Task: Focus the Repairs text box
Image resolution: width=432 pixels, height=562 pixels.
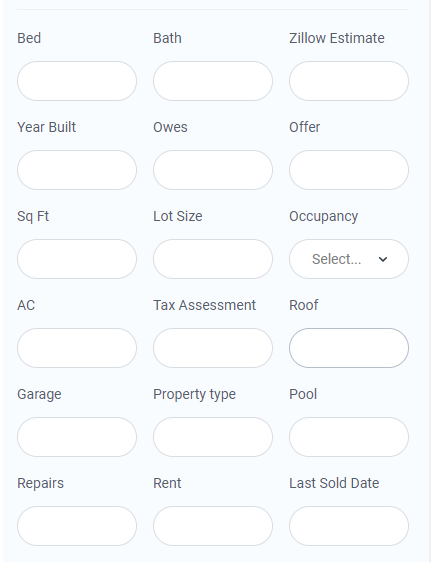Action: [x=77, y=526]
